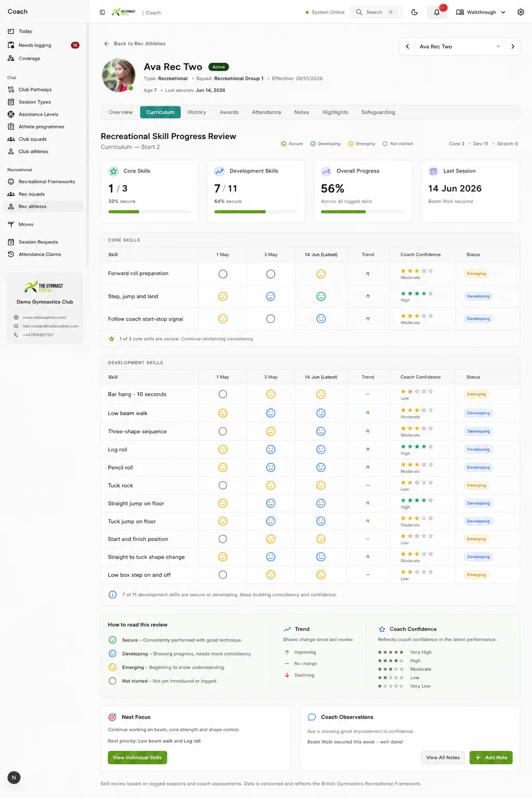
Task: Open the Highlights tab
Action: click(335, 112)
